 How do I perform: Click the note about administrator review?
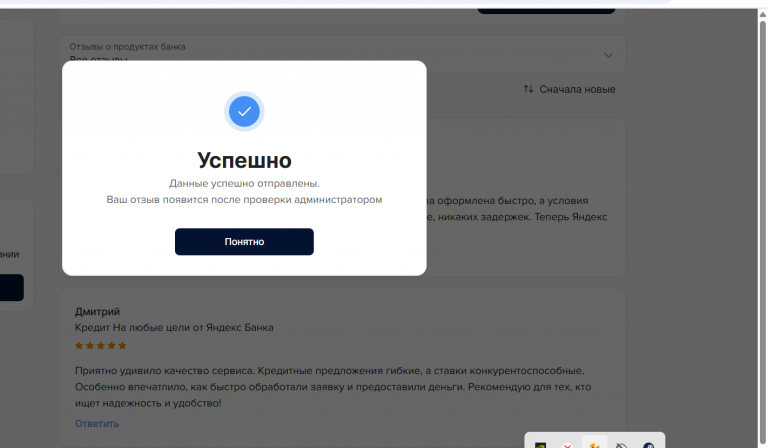tap(244, 200)
